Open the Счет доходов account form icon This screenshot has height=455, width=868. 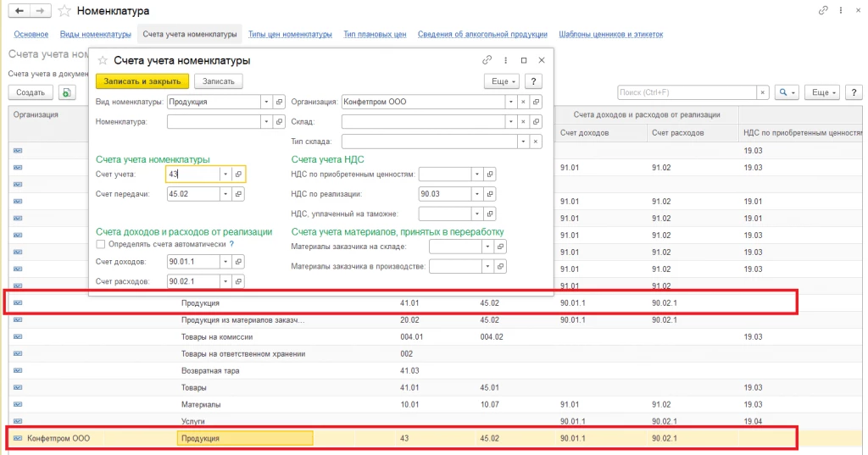click(x=238, y=262)
